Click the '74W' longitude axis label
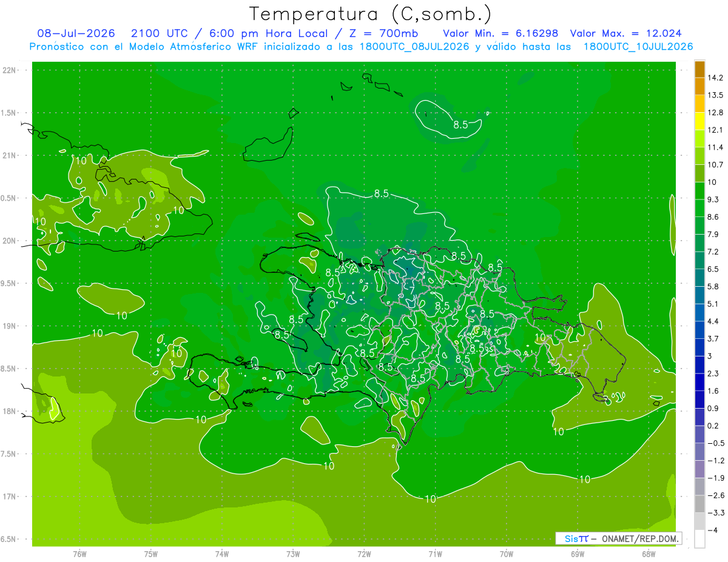 coord(222,554)
